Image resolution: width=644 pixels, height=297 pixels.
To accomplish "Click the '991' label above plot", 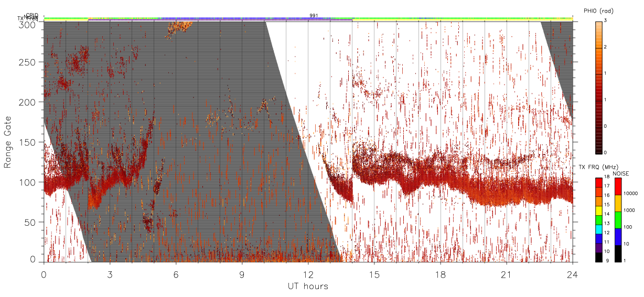I will pyautogui.click(x=314, y=16).
